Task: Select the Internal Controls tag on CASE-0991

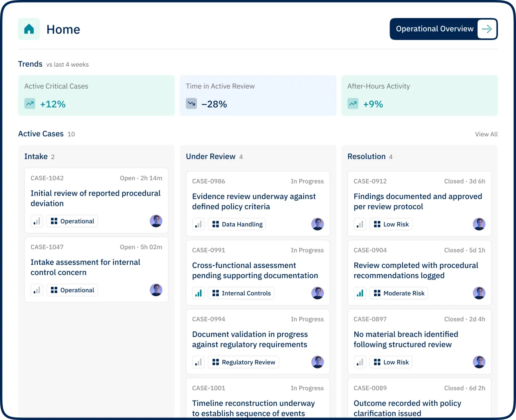Action: tap(241, 293)
